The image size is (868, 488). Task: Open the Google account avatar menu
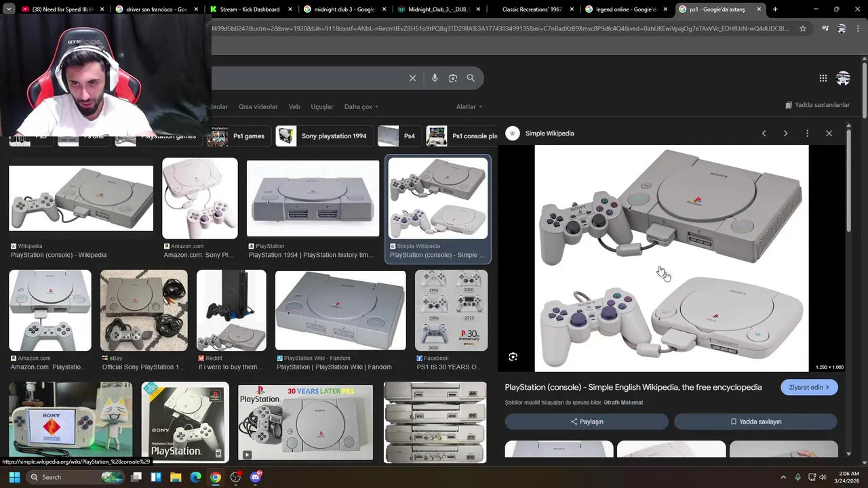point(844,78)
